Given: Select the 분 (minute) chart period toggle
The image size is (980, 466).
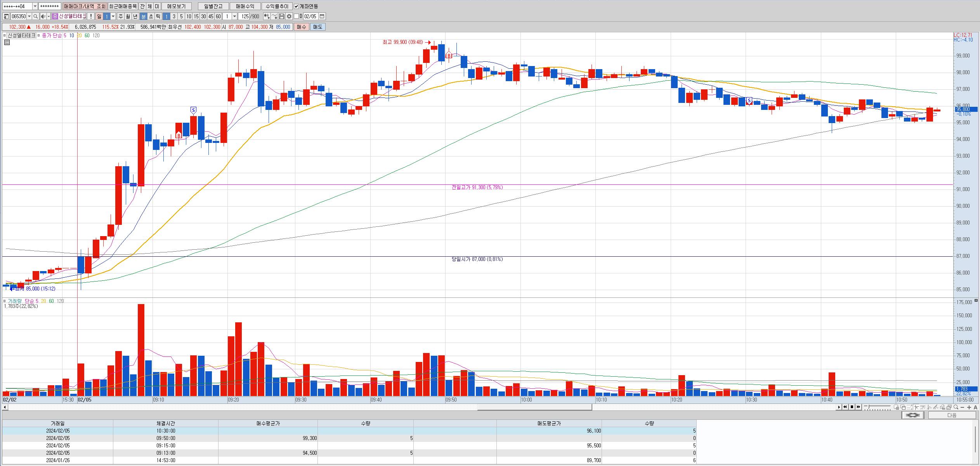Looking at the screenshot, I should 143,16.
